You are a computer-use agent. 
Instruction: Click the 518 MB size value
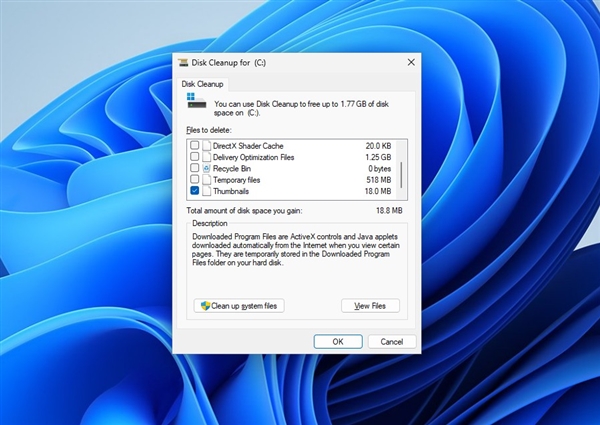point(379,180)
